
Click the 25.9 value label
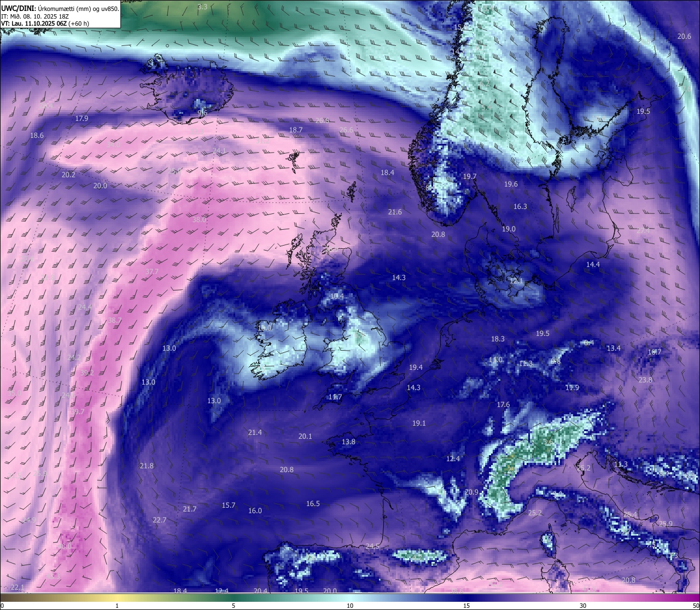(666, 524)
